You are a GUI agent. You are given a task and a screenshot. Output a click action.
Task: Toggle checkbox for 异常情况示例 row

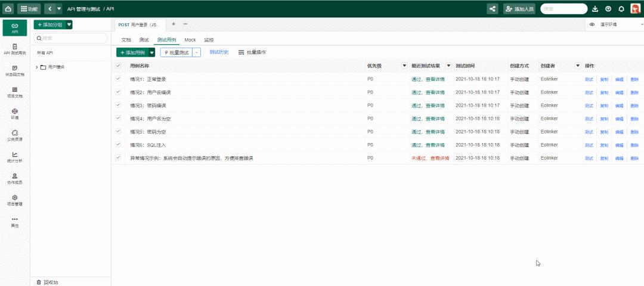pyautogui.click(x=118, y=157)
